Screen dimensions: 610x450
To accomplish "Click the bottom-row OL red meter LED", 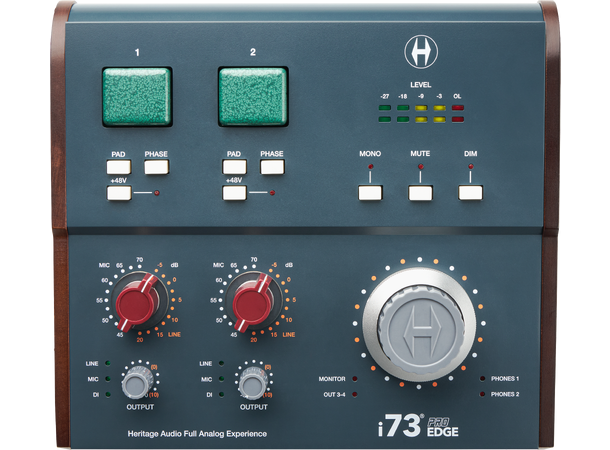I will tap(458, 119).
